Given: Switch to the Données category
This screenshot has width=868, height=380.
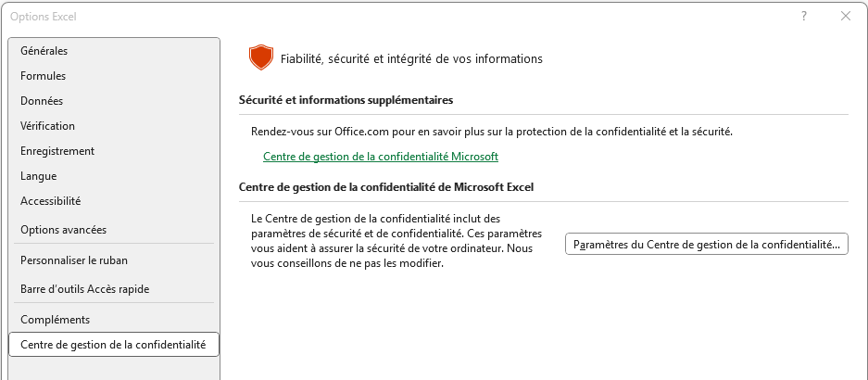Looking at the screenshot, I should point(42,101).
